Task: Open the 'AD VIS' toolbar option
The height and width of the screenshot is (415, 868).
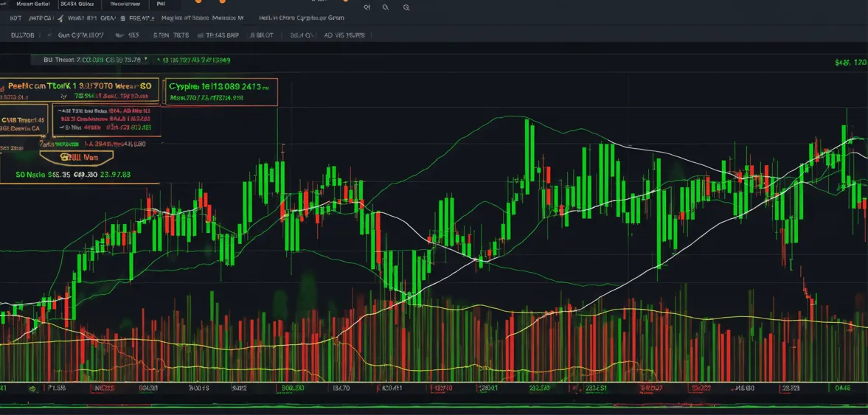Action: (344, 35)
